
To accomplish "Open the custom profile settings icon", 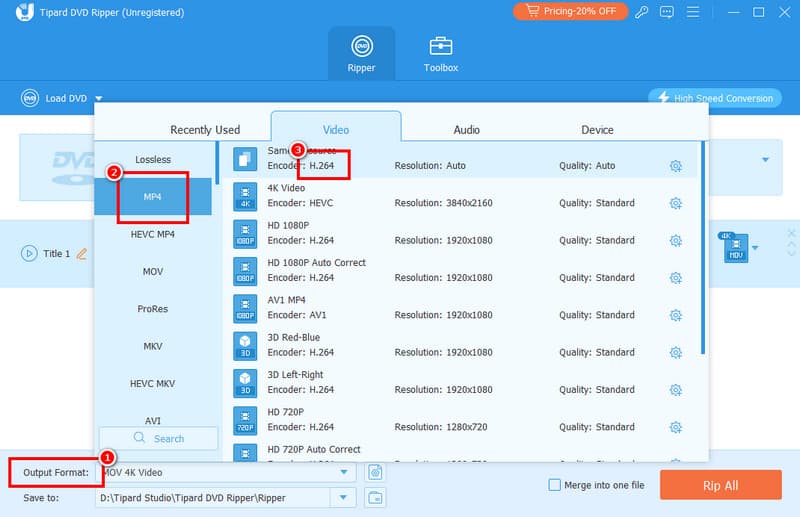I will [x=375, y=472].
